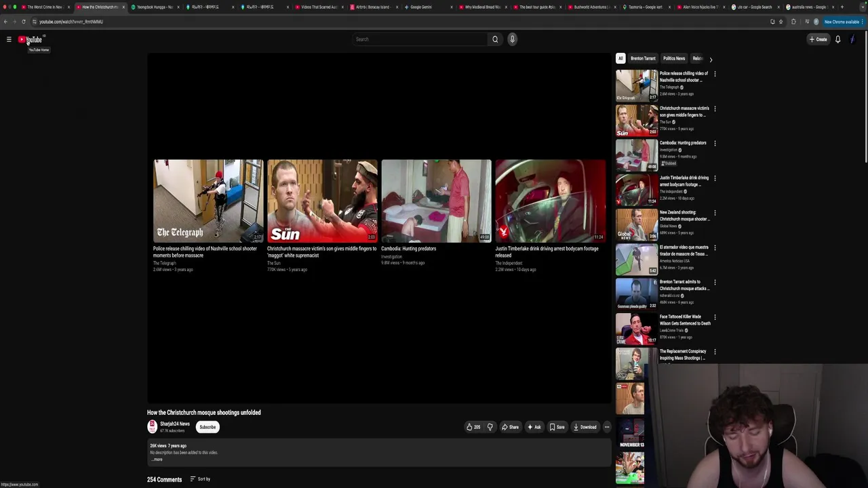Click the search magnifier button

tap(495, 39)
